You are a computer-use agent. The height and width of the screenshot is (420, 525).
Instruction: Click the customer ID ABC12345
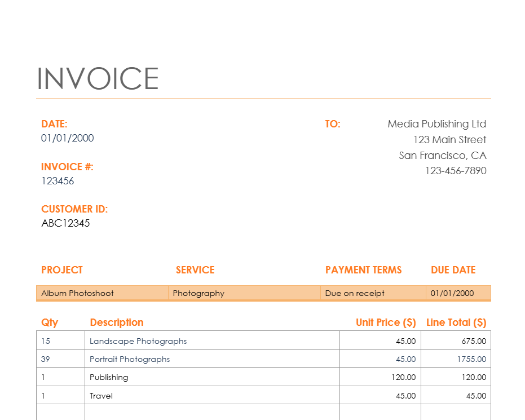coord(65,223)
